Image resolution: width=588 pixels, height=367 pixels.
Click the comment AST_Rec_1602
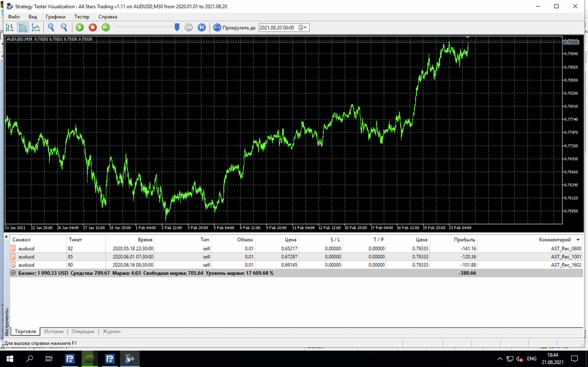click(566, 265)
